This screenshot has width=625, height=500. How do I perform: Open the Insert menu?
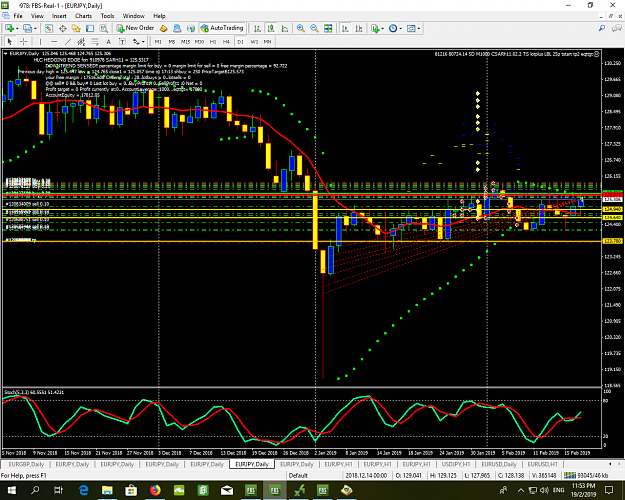[59, 16]
